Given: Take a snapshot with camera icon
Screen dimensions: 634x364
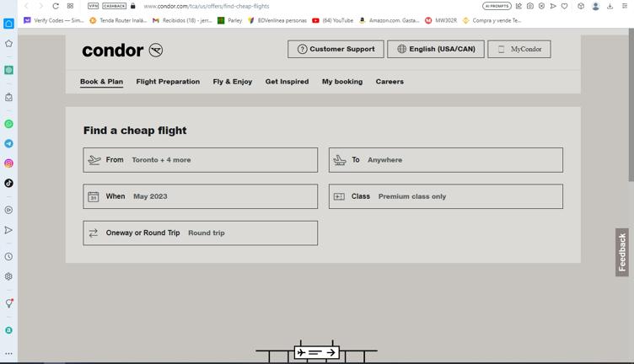Looking at the screenshot, I should tap(530, 6).
